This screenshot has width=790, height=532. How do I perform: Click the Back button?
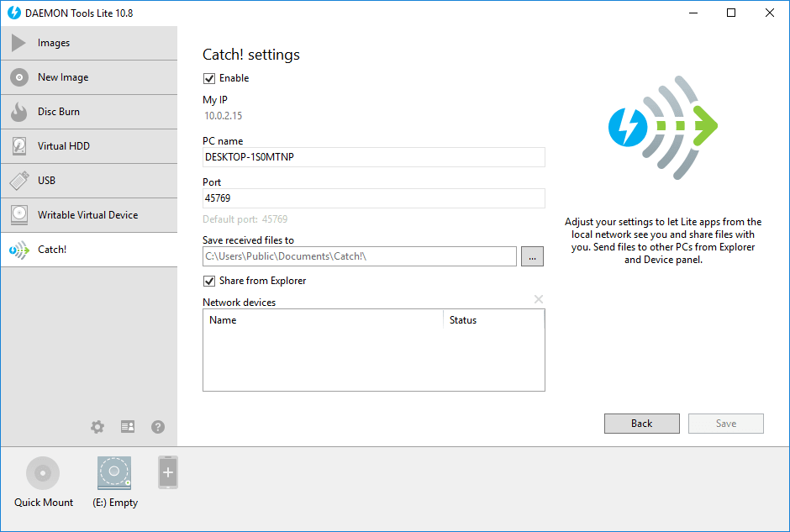point(642,424)
